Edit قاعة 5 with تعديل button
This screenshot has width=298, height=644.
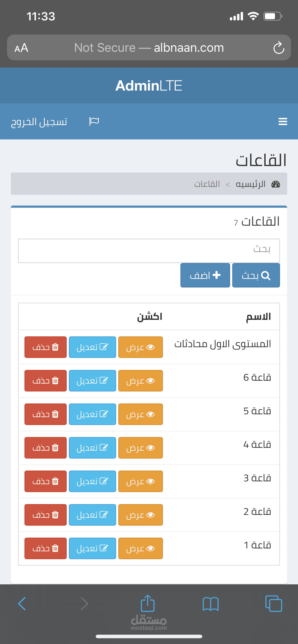coord(92,414)
